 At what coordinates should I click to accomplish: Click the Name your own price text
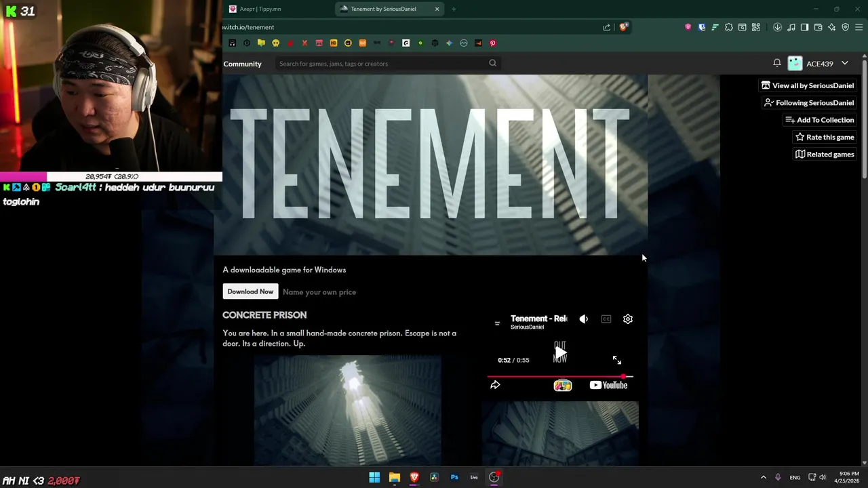tap(319, 292)
